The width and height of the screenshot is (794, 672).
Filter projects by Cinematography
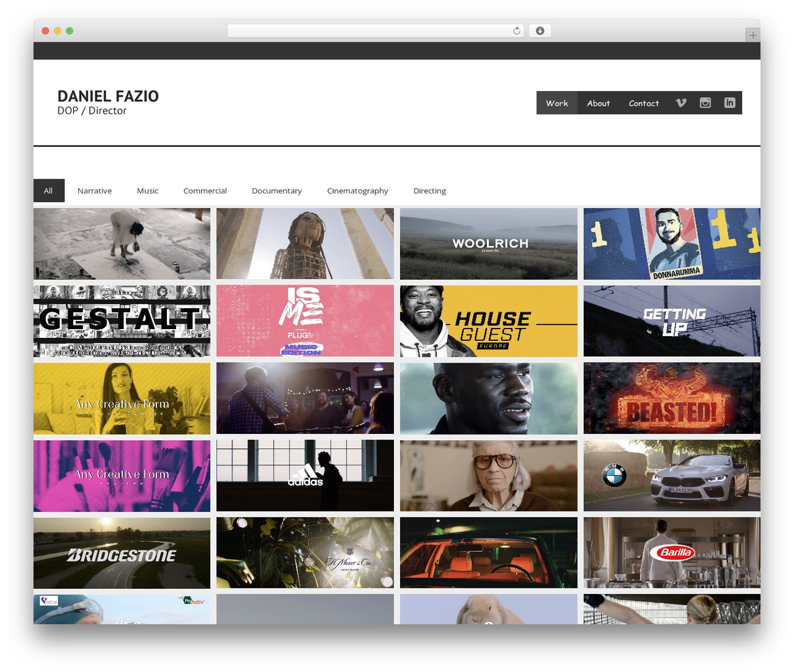[x=358, y=191]
